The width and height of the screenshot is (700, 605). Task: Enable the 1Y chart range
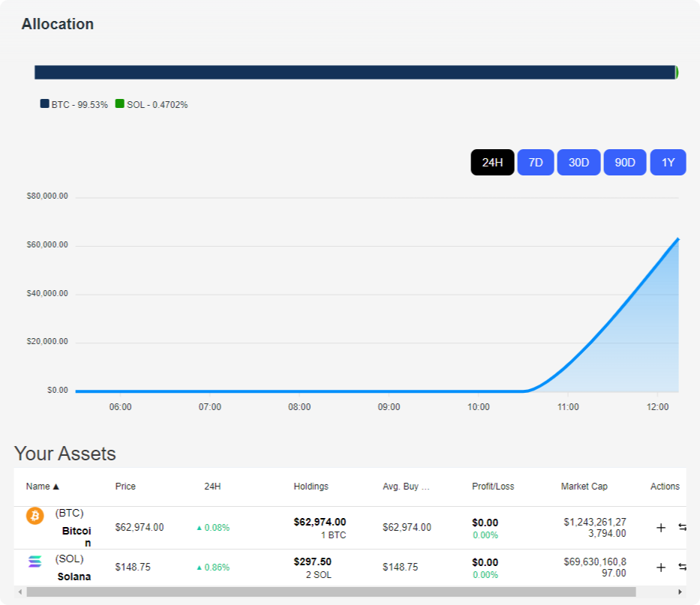click(x=667, y=162)
